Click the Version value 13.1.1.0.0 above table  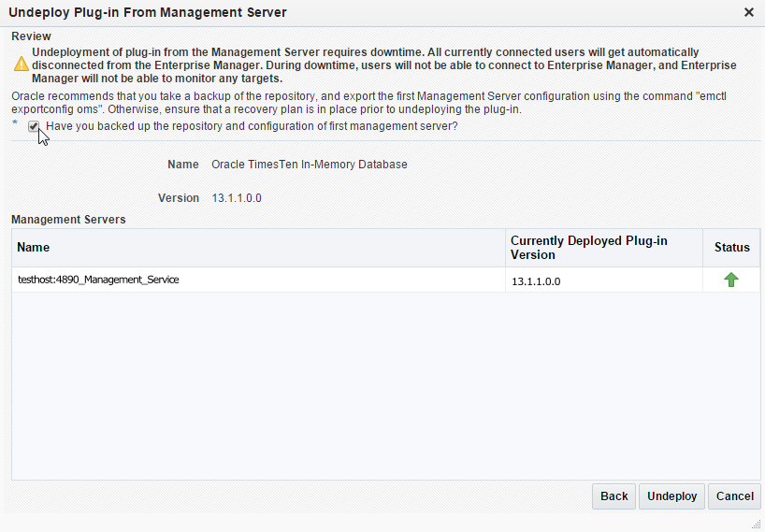(237, 198)
